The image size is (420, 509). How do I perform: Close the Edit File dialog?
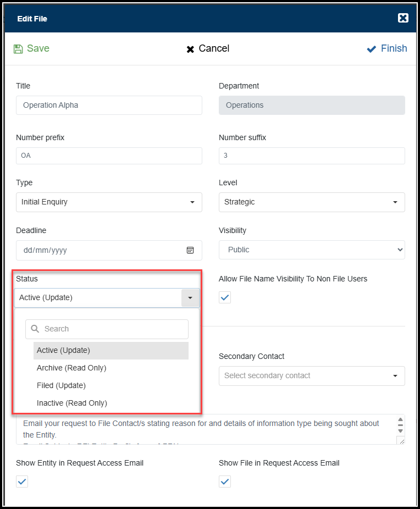[x=403, y=18]
